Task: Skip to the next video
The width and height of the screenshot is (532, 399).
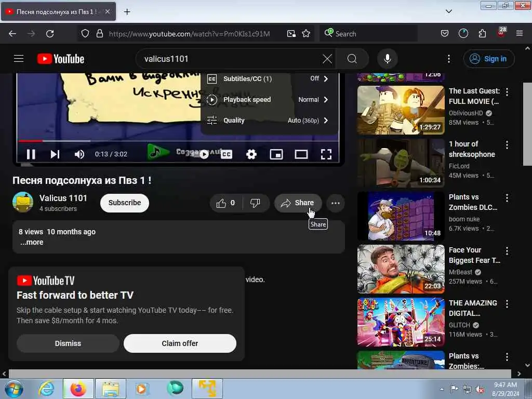Action: pyautogui.click(x=55, y=154)
